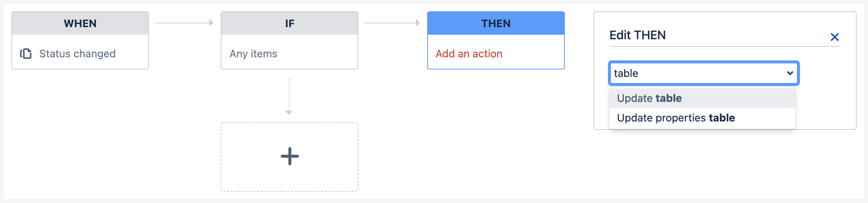Click the "Edit THEN" panel heading
The width and height of the screenshot is (868, 203).
pyautogui.click(x=637, y=35)
